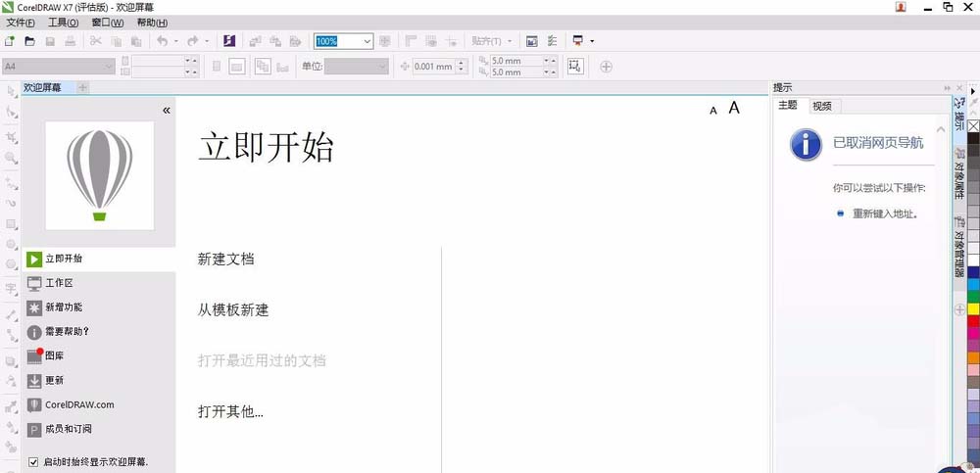Open the zoom level 100% dropdown
This screenshot has height=473, width=980.
[367, 41]
